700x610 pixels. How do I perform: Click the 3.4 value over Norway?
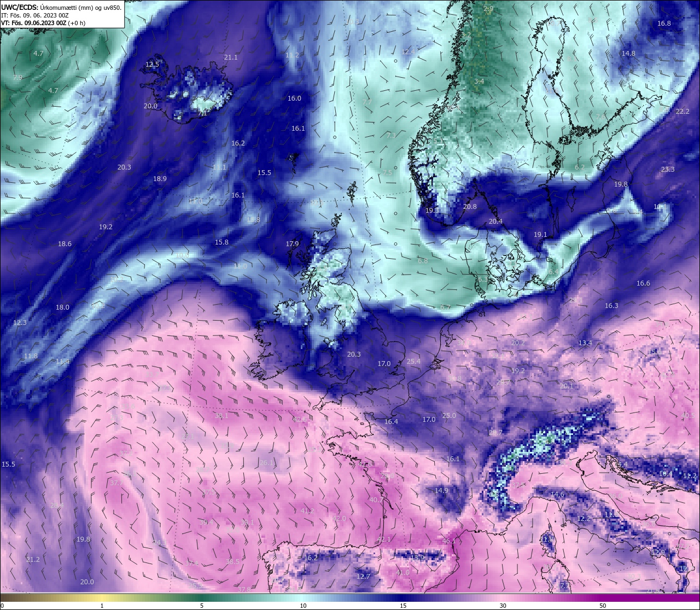479,82
